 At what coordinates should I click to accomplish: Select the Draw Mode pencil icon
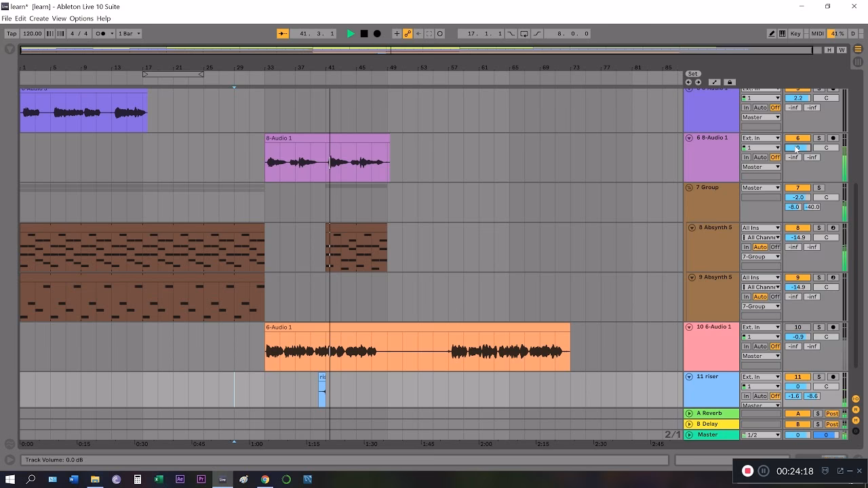point(772,33)
